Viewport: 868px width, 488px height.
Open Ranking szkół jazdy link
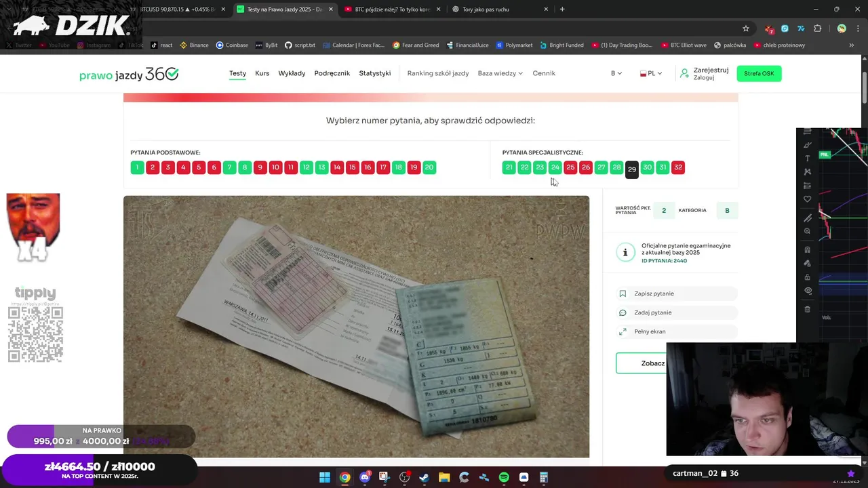click(x=437, y=73)
